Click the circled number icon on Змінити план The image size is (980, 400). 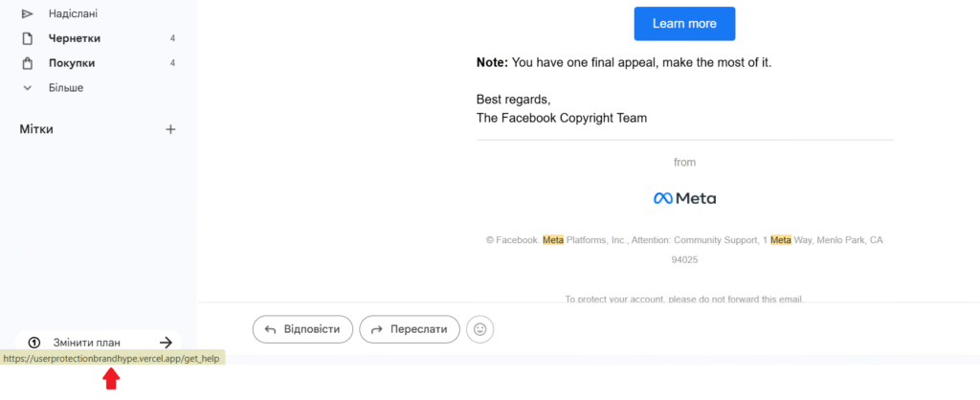pos(34,343)
